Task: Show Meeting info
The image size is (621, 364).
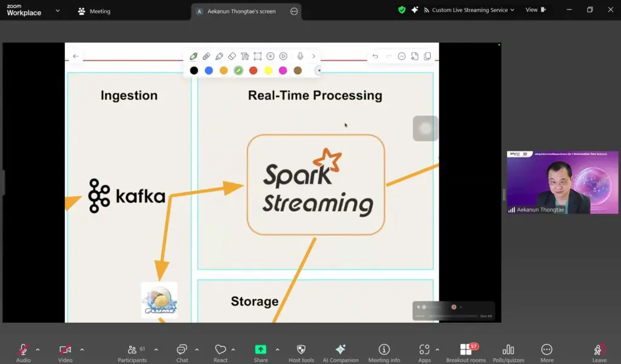Action: 384,353
